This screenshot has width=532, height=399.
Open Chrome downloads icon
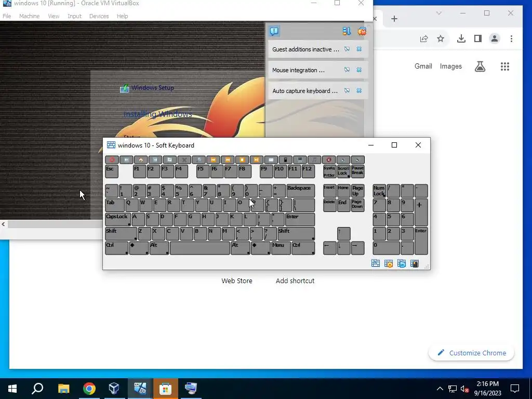click(461, 38)
